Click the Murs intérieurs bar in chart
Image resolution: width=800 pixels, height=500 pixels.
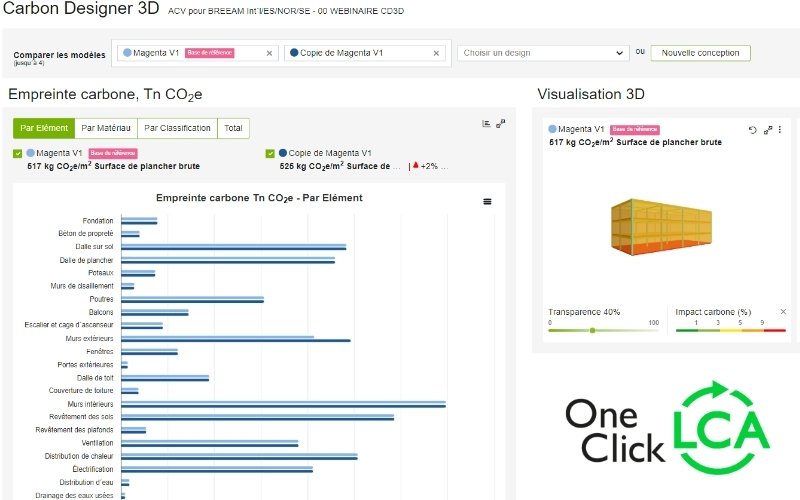pos(283,404)
